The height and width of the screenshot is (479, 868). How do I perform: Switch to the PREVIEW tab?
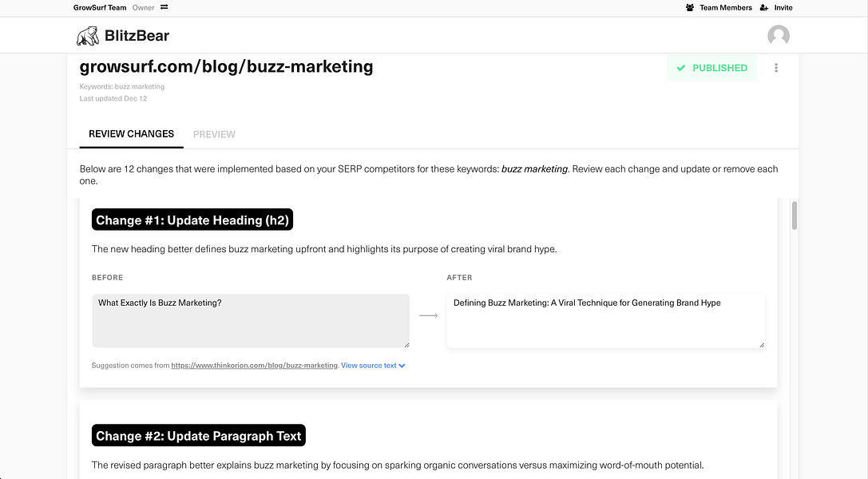214,134
